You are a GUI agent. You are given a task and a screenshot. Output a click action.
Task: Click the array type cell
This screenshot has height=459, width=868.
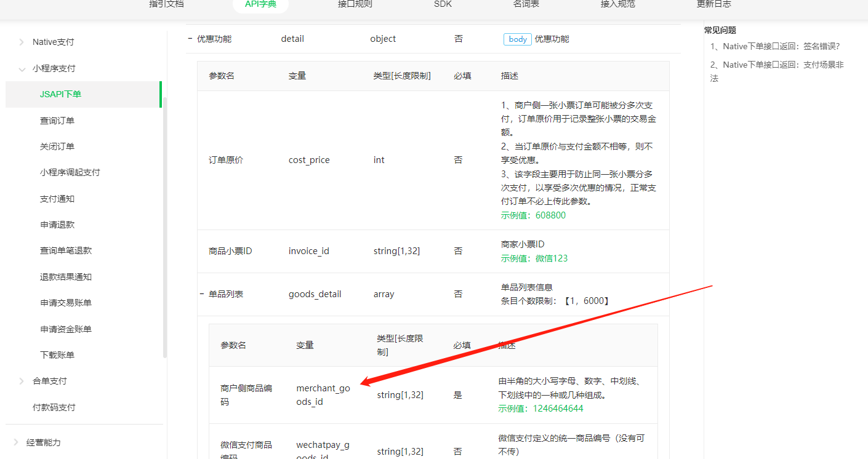point(384,294)
